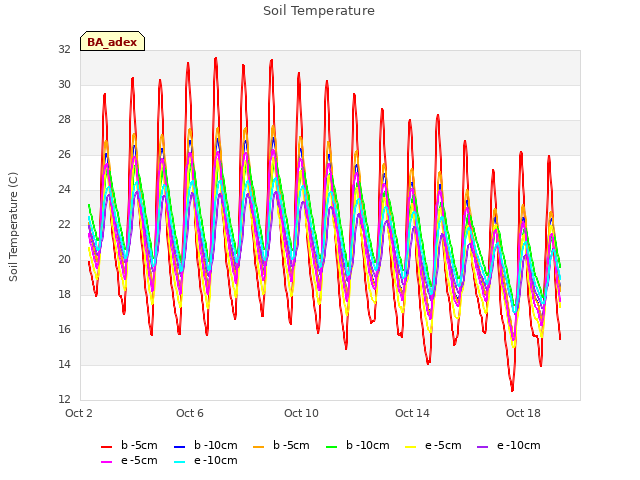The image size is (640, 480).
Task: Click the red b -5cm legend marker
Action: point(107,447)
